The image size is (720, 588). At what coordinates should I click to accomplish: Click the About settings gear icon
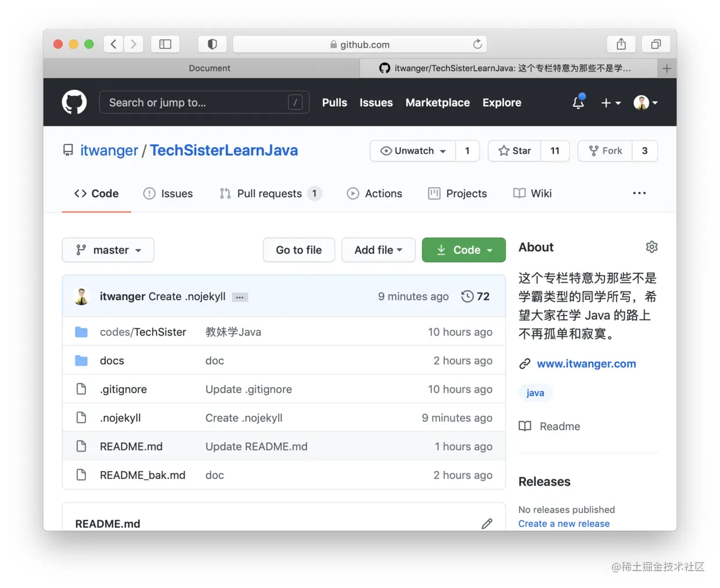[x=651, y=247]
